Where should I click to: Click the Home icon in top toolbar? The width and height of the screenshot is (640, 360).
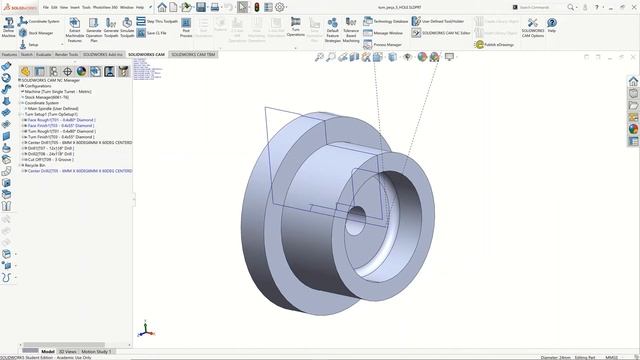(162, 7)
